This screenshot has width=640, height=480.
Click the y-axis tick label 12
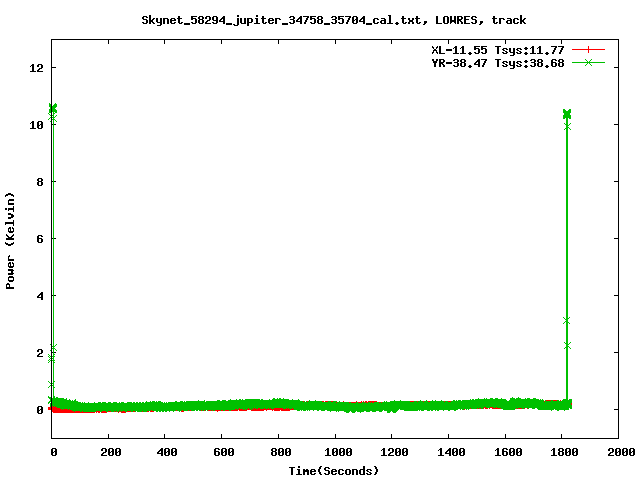click(36, 68)
